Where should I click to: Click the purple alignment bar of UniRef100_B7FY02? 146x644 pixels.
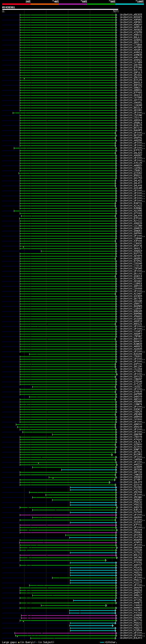point(68,525)
